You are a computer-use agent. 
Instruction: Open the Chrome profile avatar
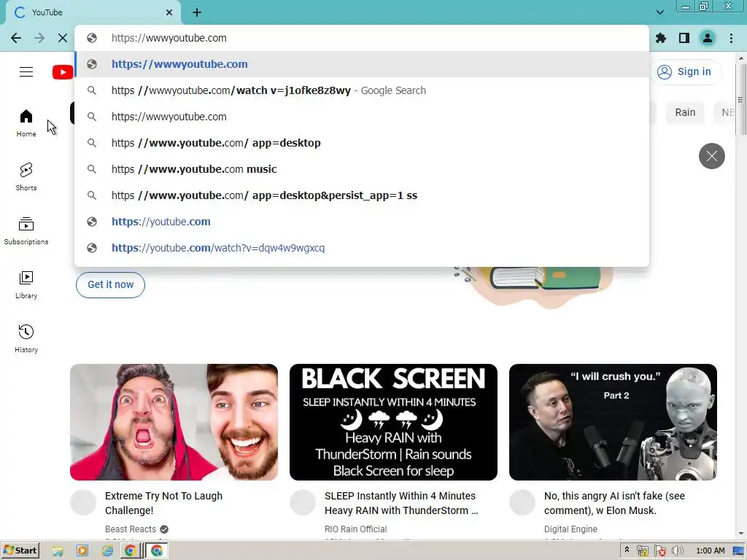(x=708, y=38)
